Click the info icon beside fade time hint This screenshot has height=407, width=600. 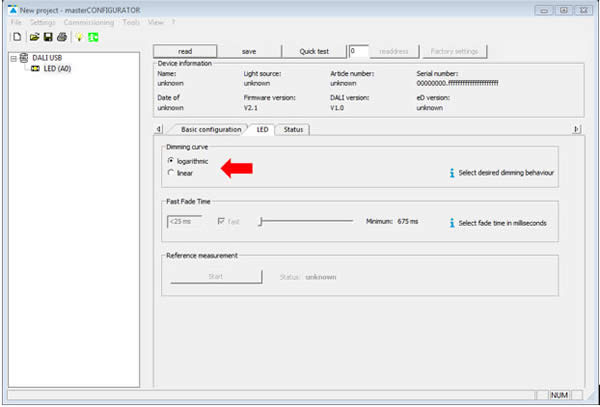[452, 223]
